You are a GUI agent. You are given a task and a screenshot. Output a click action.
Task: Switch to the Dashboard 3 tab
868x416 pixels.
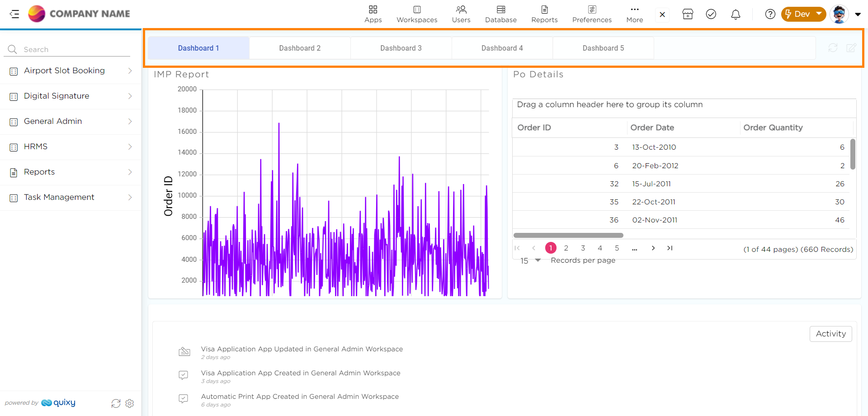401,48
